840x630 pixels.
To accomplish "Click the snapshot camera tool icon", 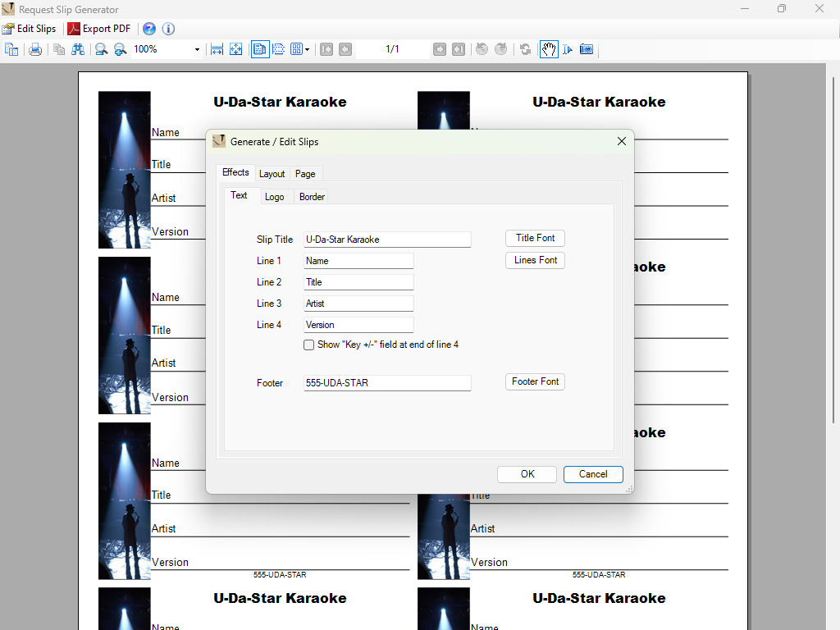I will [x=587, y=49].
